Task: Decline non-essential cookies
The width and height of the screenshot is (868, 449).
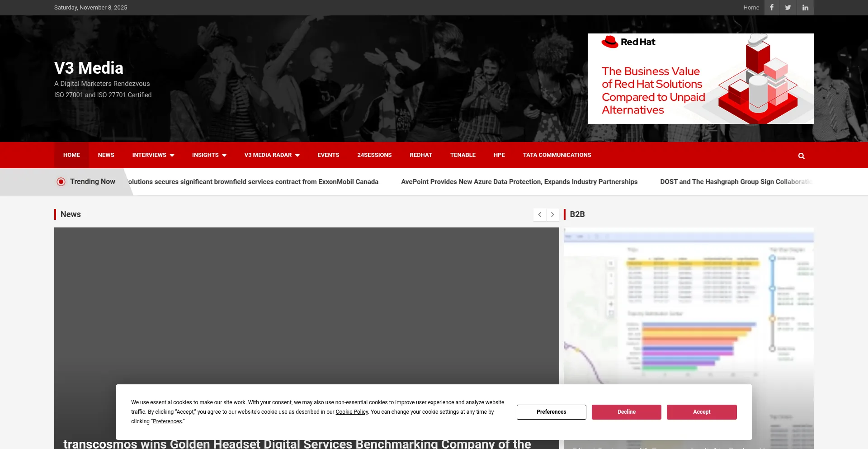Action: click(x=626, y=412)
